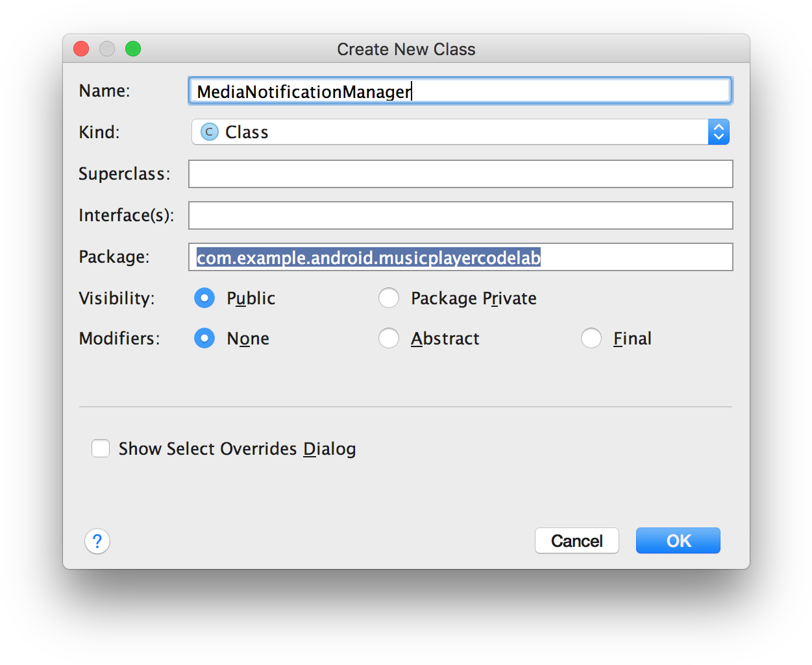Cancel the Create New Class dialog
The width and height of the screenshot is (812, 665).
[576, 540]
